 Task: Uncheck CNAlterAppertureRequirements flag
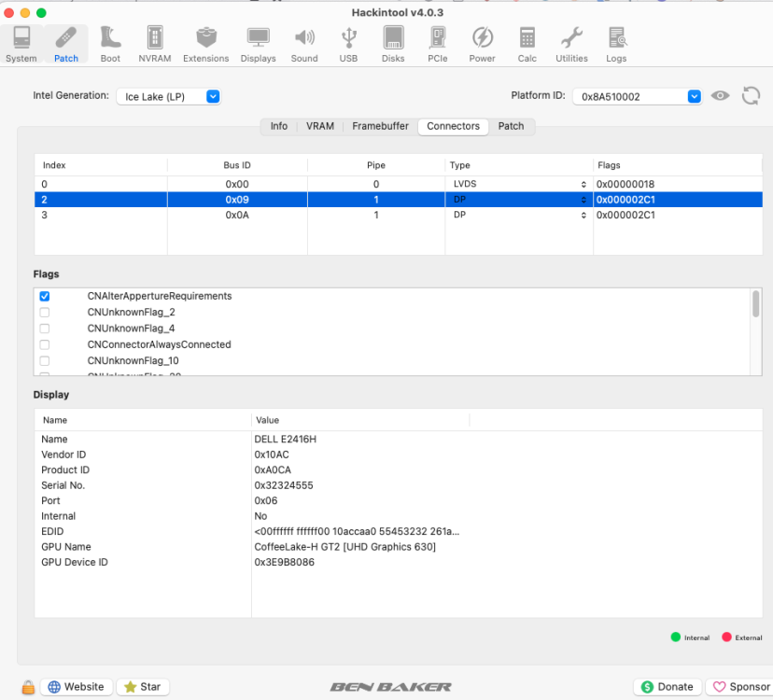45,296
